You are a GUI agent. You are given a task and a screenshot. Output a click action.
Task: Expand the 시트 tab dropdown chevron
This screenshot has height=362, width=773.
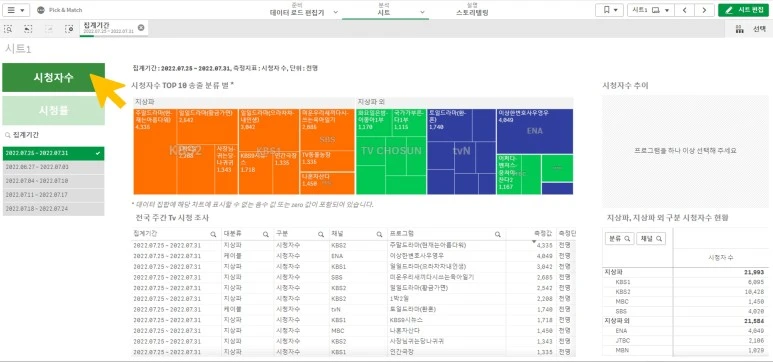click(x=422, y=12)
